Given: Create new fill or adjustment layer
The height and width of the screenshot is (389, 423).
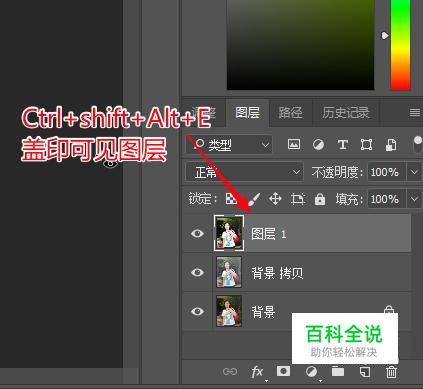Looking at the screenshot, I should click(311, 371).
